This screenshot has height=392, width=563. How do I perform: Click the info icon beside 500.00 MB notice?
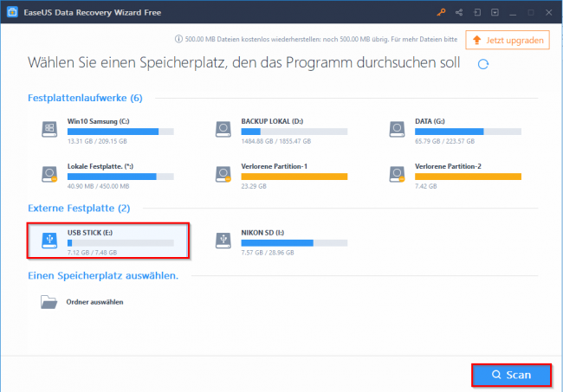(178, 39)
